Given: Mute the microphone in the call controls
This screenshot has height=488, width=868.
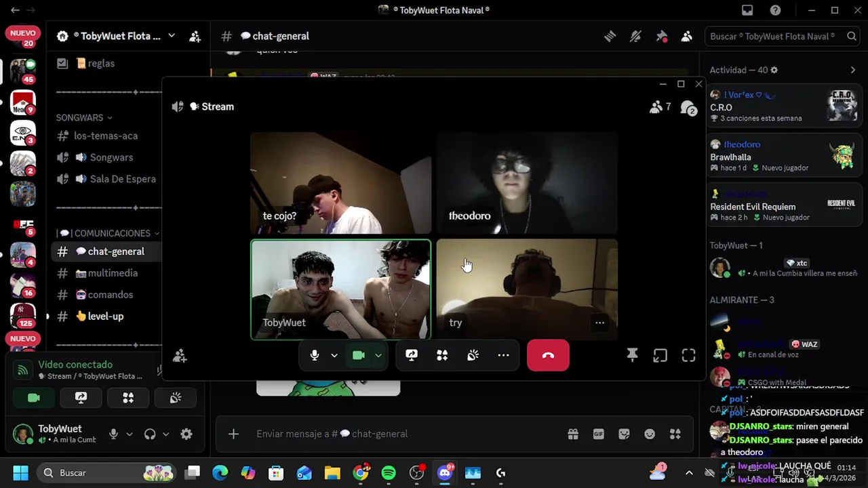Looking at the screenshot, I should point(315,355).
